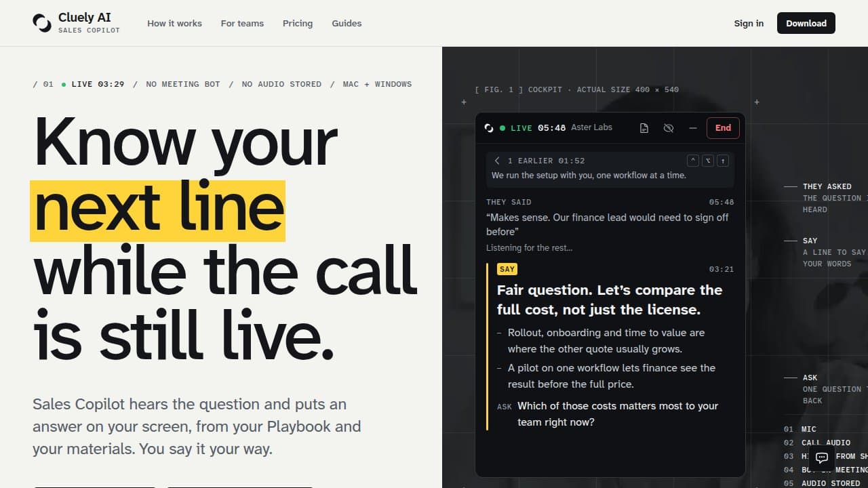This screenshot has width=868, height=488.
Task: Click the "Sales Copilot hears the question" paragraph
Action: point(197,426)
